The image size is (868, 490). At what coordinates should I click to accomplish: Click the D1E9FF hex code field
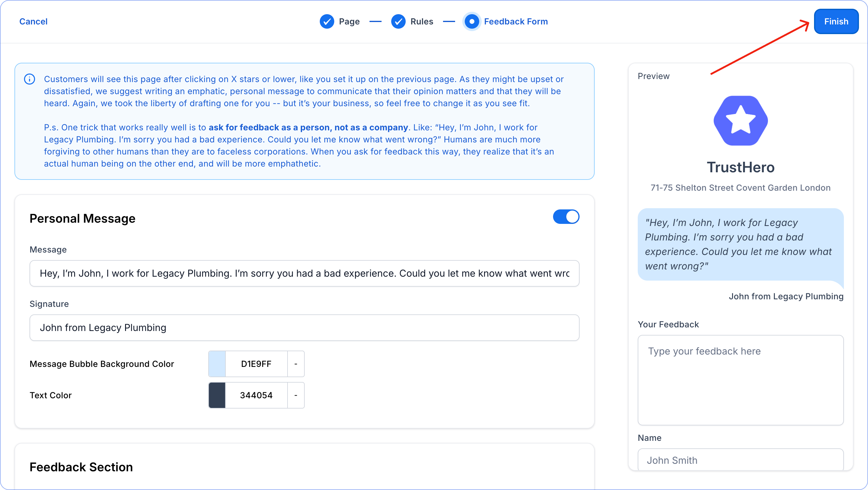256,364
